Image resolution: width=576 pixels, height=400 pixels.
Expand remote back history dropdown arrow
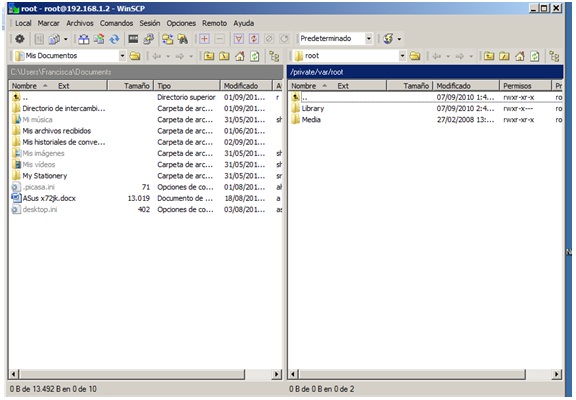click(448, 56)
